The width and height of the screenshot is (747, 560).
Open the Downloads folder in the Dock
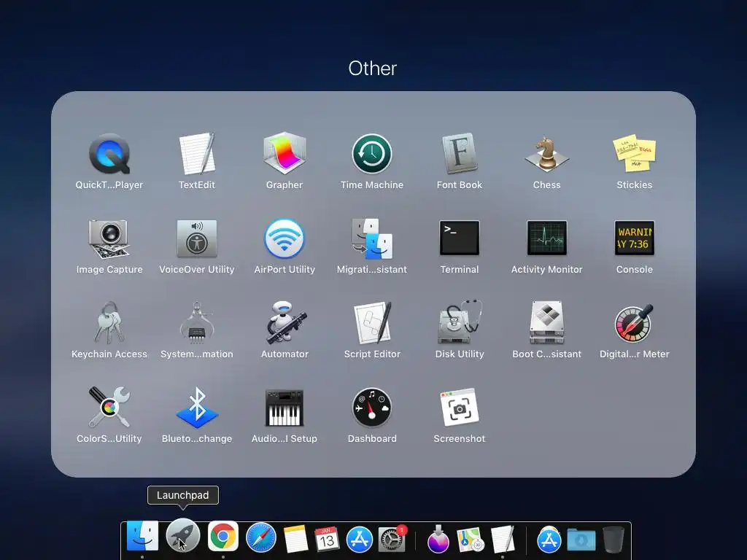click(581, 540)
